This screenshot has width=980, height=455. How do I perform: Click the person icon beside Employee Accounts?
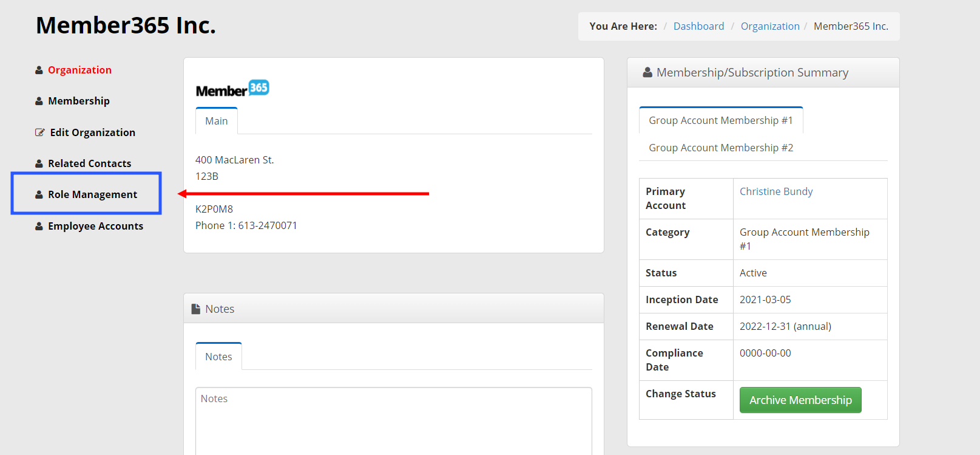[39, 227]
